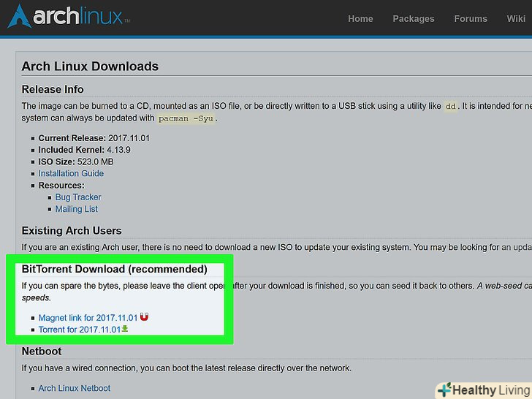Visit the Mailing List link
Screen dimensions: 532x399
76,209
